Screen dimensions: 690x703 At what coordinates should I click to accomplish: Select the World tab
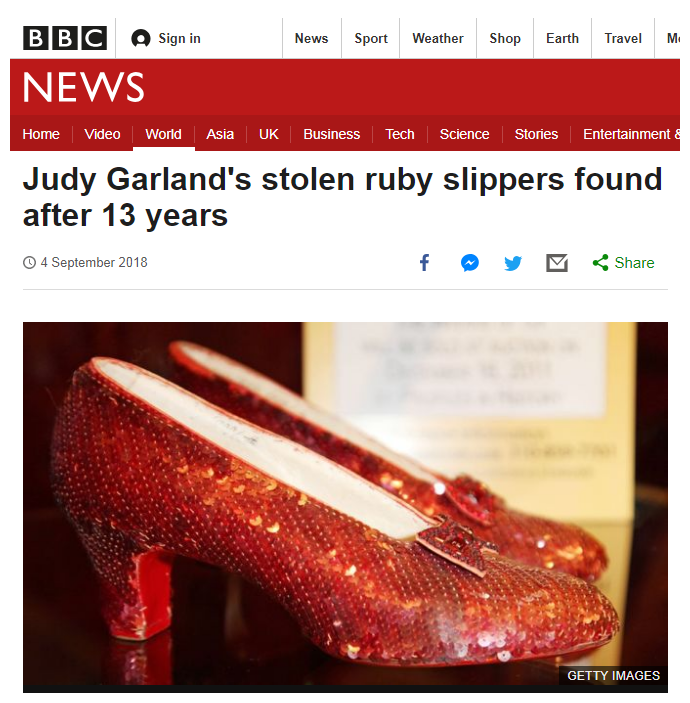coord(163,134)
